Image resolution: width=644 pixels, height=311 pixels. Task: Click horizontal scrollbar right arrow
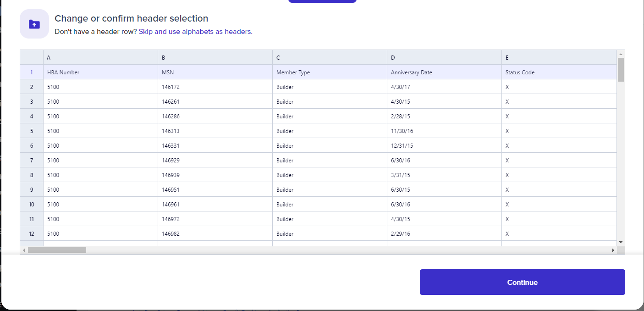coord(613,250)
